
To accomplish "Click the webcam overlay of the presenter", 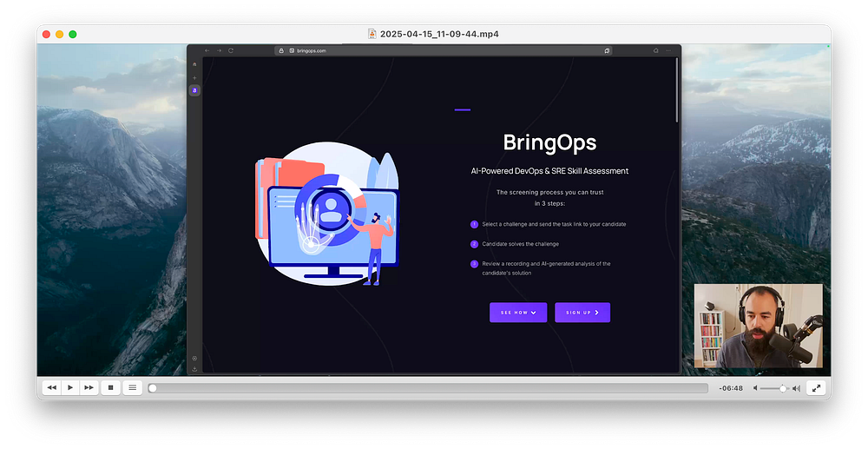I will (x=759, y=326).
